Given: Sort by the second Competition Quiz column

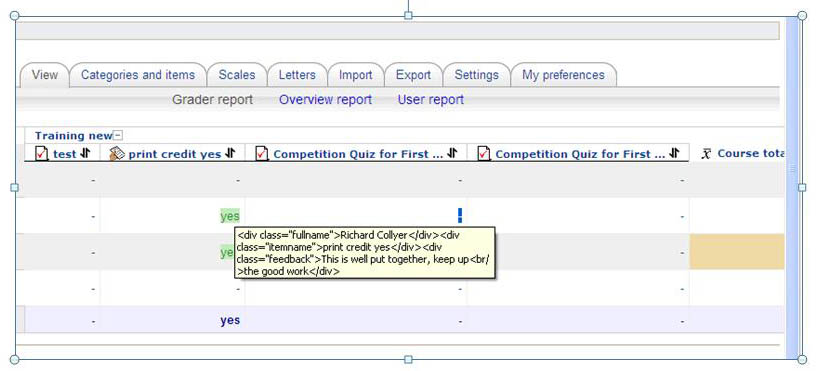Looking at the screenshot, I should click(675, 153).
